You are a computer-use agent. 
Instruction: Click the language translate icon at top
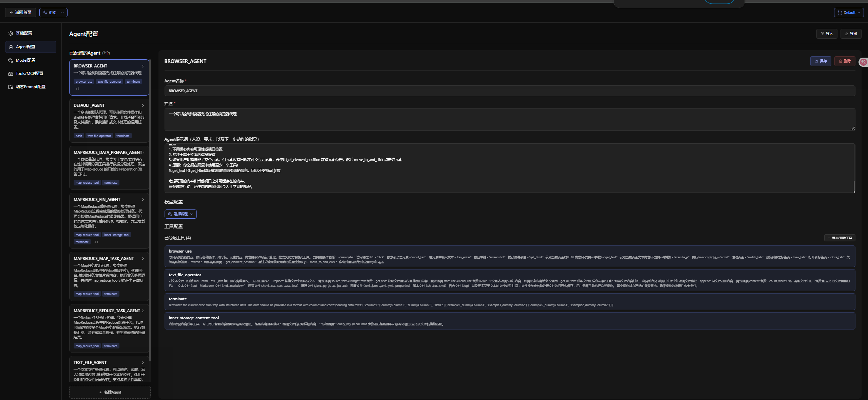[45, 13]
